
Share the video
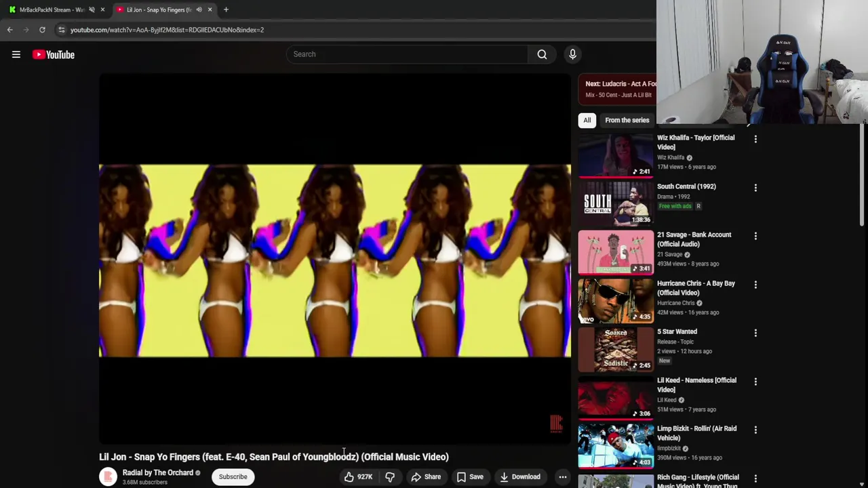426,476
